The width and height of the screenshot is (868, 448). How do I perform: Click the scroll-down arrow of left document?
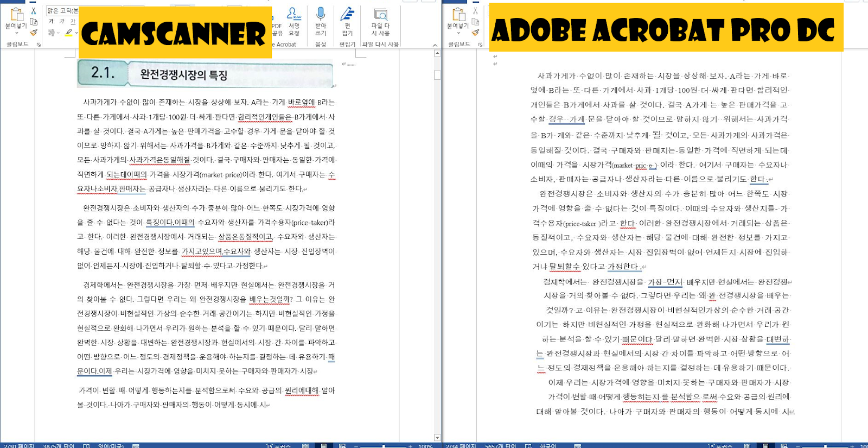click(437, 438)
